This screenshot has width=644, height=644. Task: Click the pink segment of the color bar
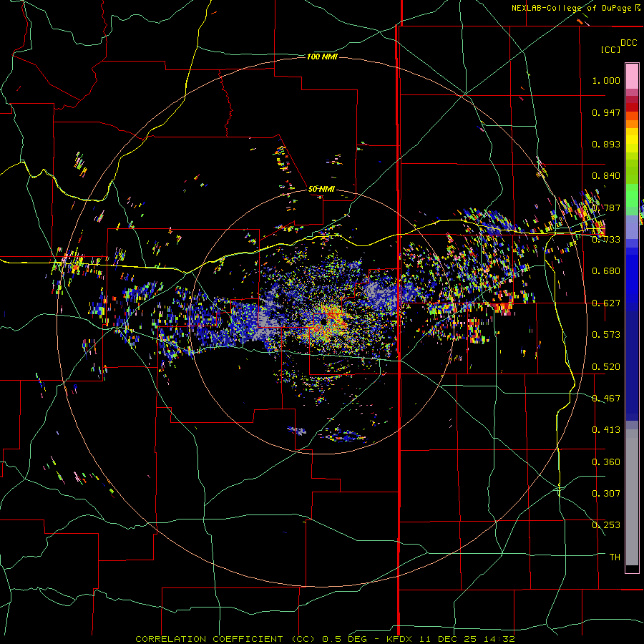pos(632,76)
